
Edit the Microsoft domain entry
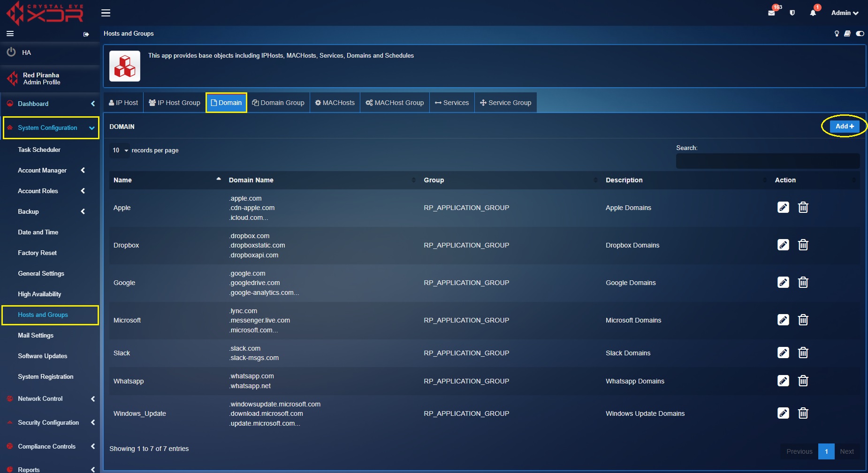783,320
